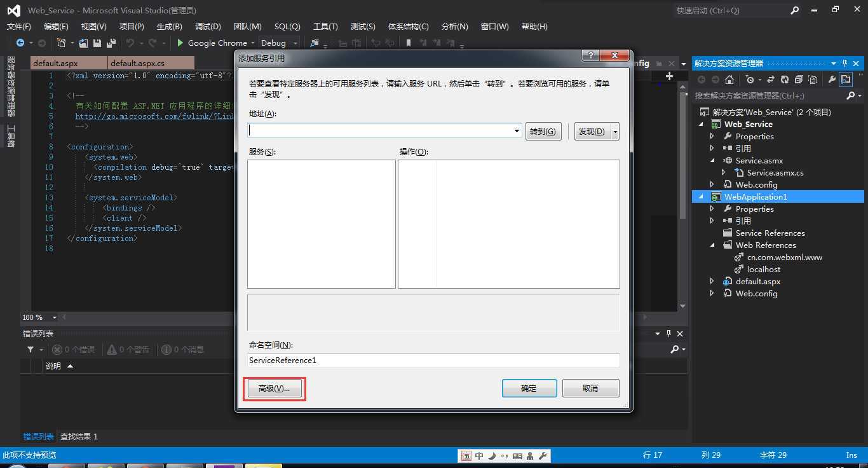Click the IME wrench settings icon

543,455
